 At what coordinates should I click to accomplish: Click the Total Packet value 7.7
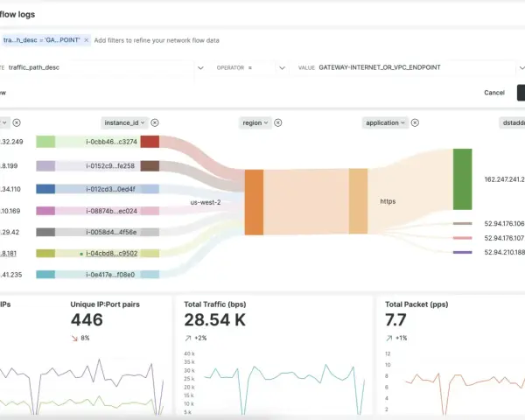(x=395, y=320)
